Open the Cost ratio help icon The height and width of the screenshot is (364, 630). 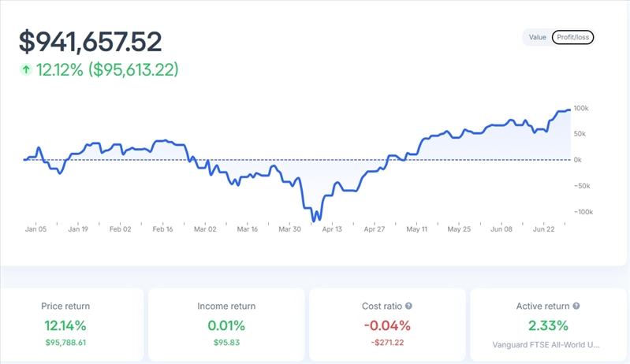(x=409, y=306)
